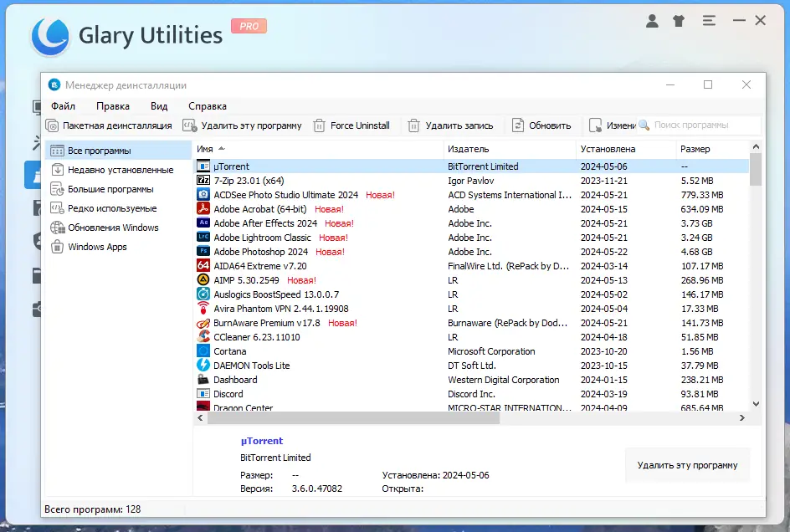Open the Файл menu
This screenshot has width=790, height=532.
coord(63,106)
